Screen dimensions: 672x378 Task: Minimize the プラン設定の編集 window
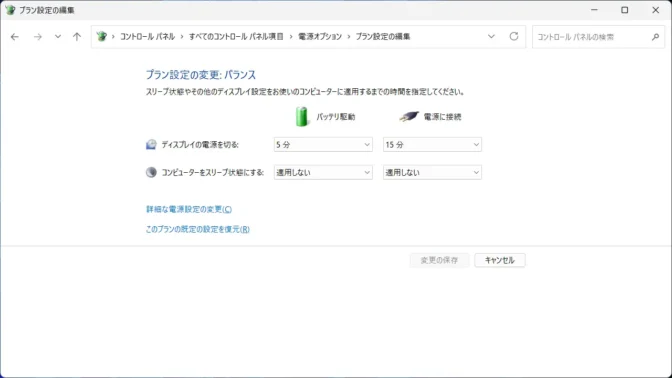tap(594, 10)
